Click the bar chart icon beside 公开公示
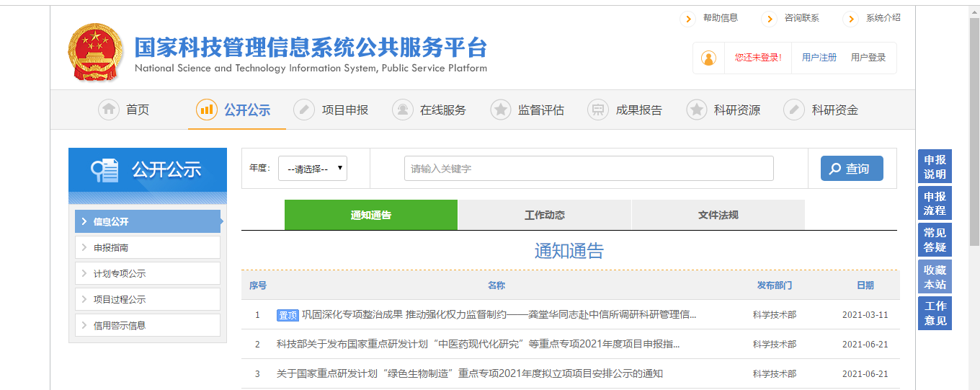 [x=207, y=110]
